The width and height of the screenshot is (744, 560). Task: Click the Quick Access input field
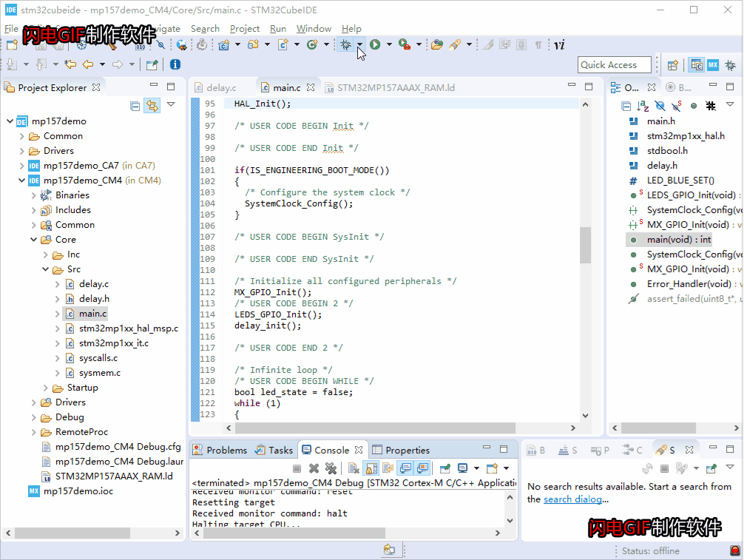(615, 65)
